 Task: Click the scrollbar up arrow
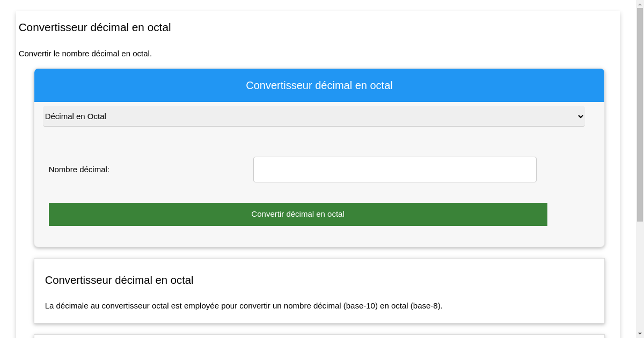tap(640, 4)
